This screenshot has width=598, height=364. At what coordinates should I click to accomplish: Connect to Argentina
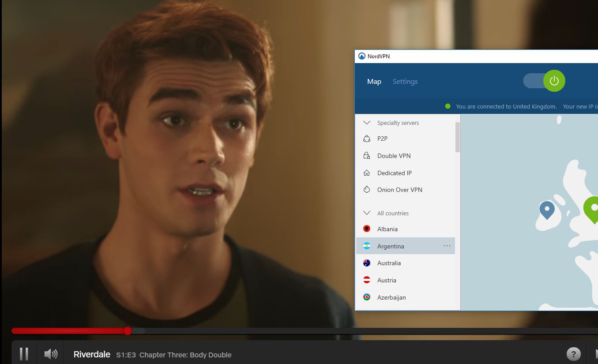pyautogui.click(x=406, y=246)
